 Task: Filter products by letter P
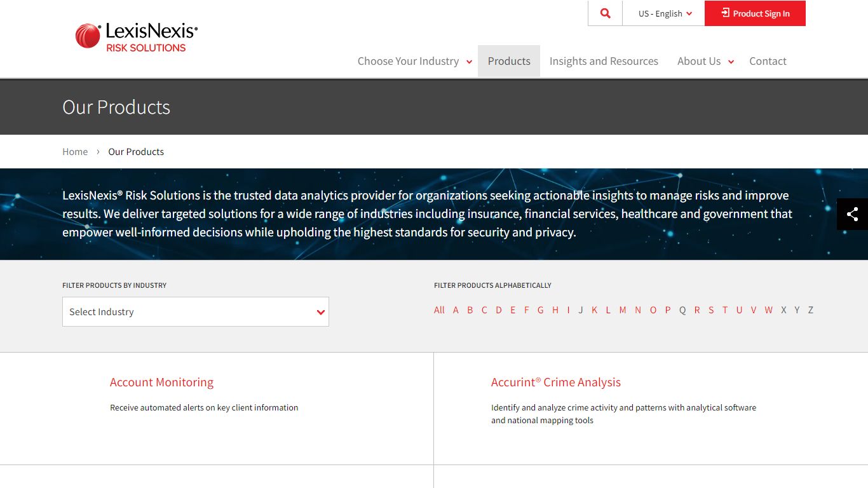pyautogui.click(x=668, y=310)
